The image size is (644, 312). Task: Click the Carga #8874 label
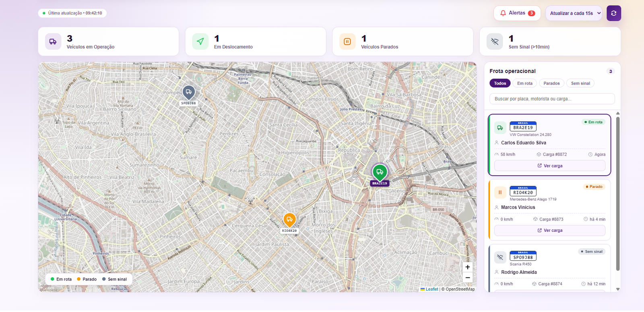coord(550,284)
